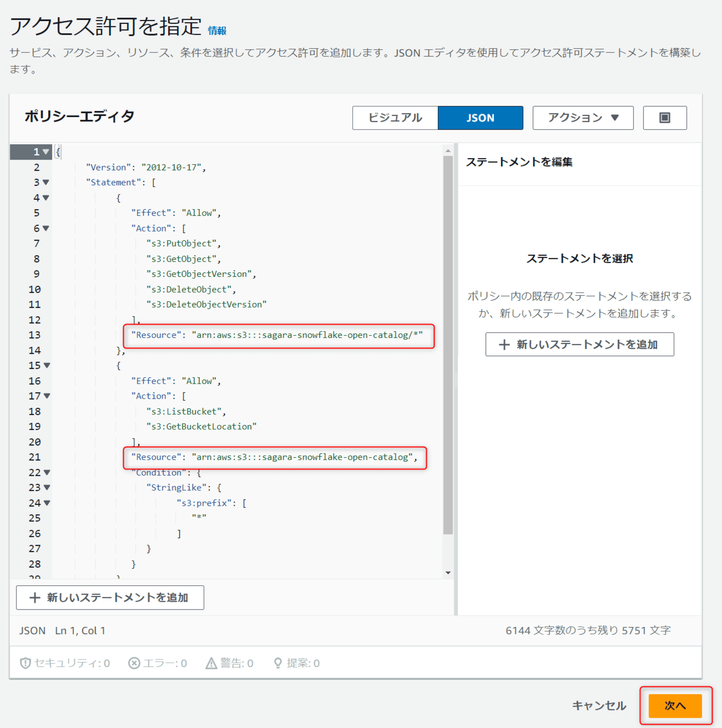Screen dimensions: 722x728
Task: Select the JSON editor tab
Action: coord(480,118)
